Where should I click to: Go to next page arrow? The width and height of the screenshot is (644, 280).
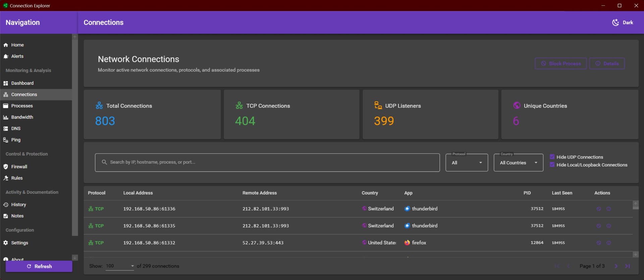click(616, 266)
